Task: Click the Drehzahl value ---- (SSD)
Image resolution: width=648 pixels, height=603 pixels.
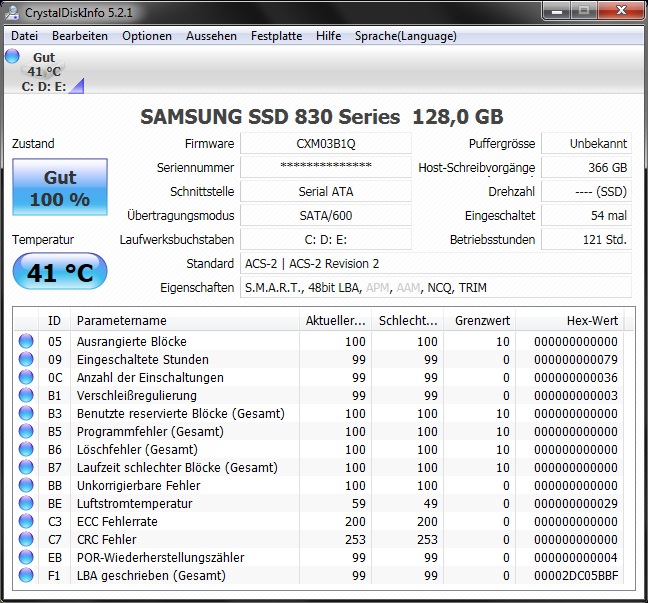Action: click(586, 191)
